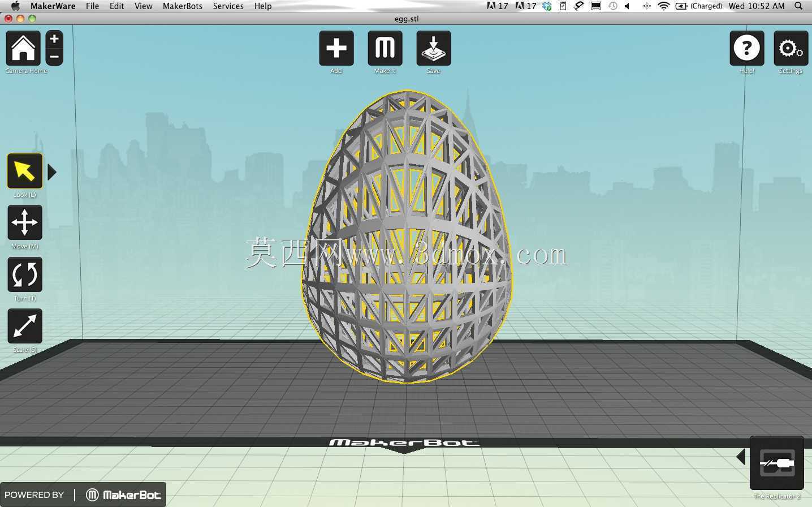Screen dimensions: 812x507
Task: Click the Time Machine menu bar icon
Action: click(x=613, y=6)
